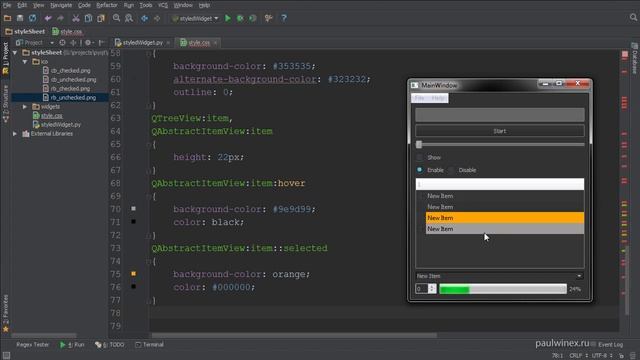Run styledWidget with the green play icon
Screen dimensions: 640x360
point(228,18)
